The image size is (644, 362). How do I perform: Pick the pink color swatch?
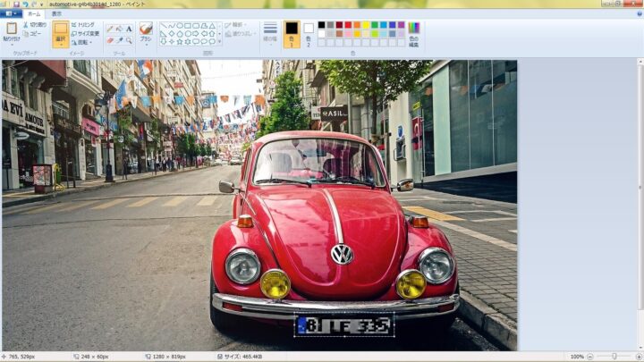[348, 34]
